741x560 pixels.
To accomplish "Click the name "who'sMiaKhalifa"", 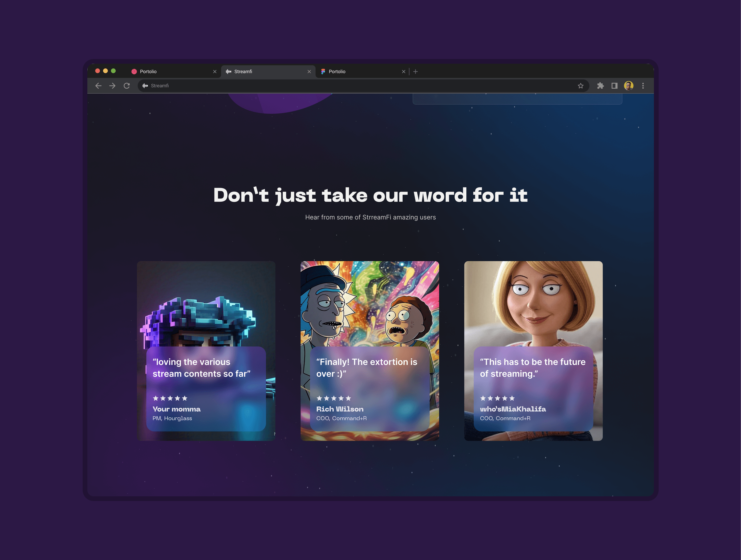I will (x=513, y=409).
